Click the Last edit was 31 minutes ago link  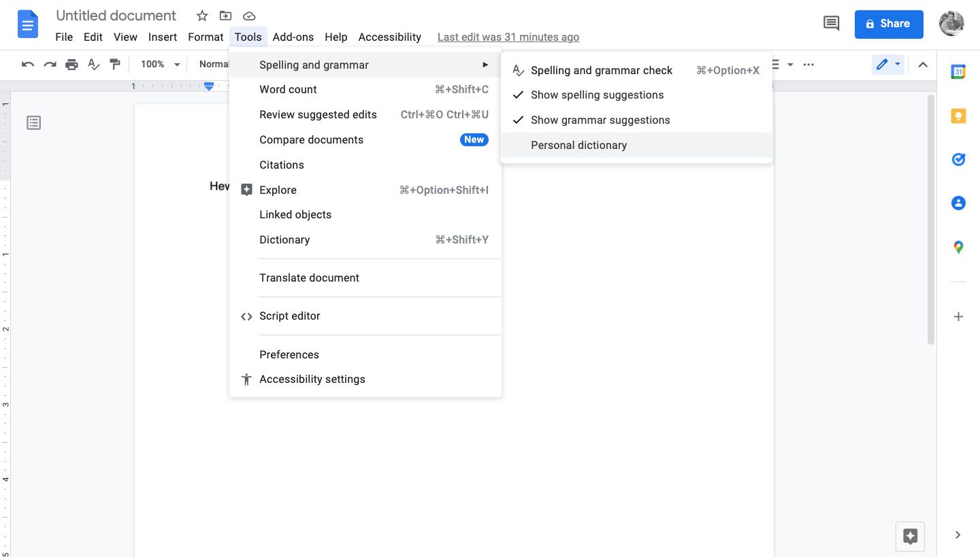point(508,37)
